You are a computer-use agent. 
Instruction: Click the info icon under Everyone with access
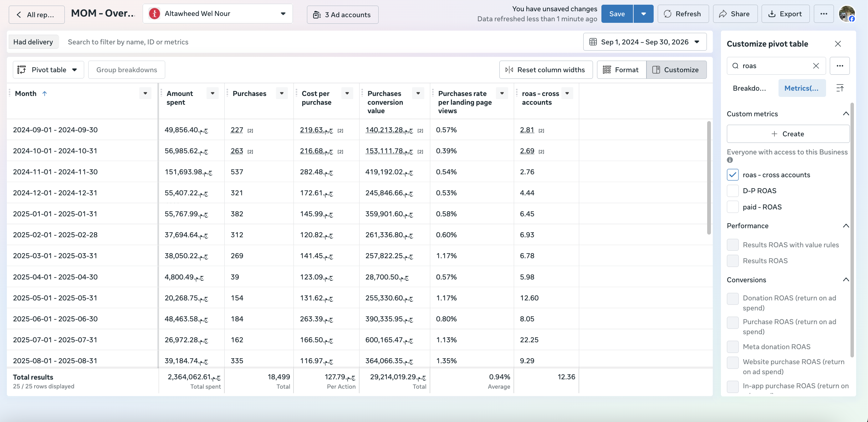[x=730, y=160]
